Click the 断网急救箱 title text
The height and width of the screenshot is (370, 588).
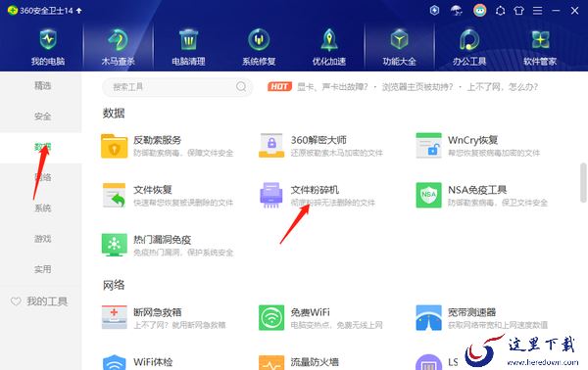(x=158, y=312)
